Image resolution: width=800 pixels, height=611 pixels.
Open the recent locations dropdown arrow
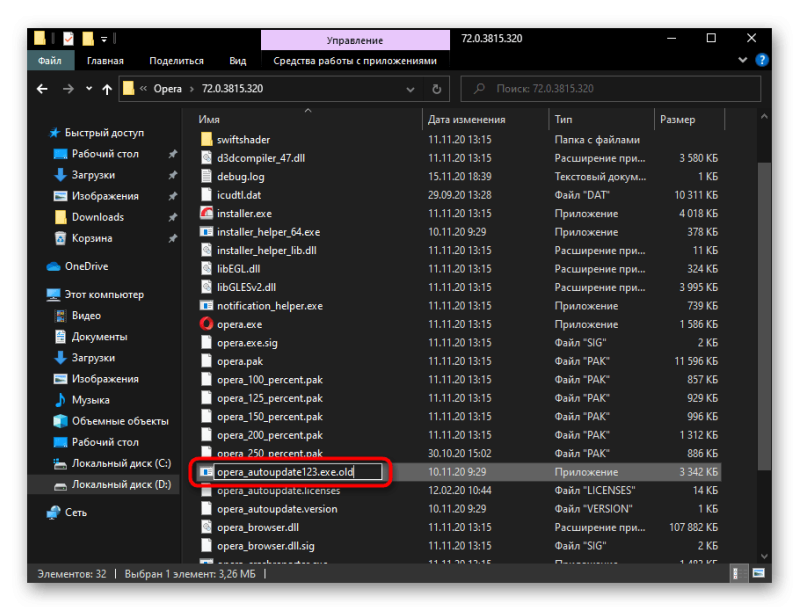coord(89,89)
